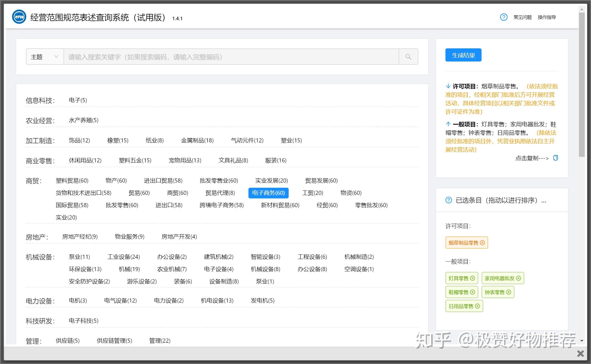Pick the 货物和技术进出口(58) topic
591x364 pixels.
[x=83, y=193]
